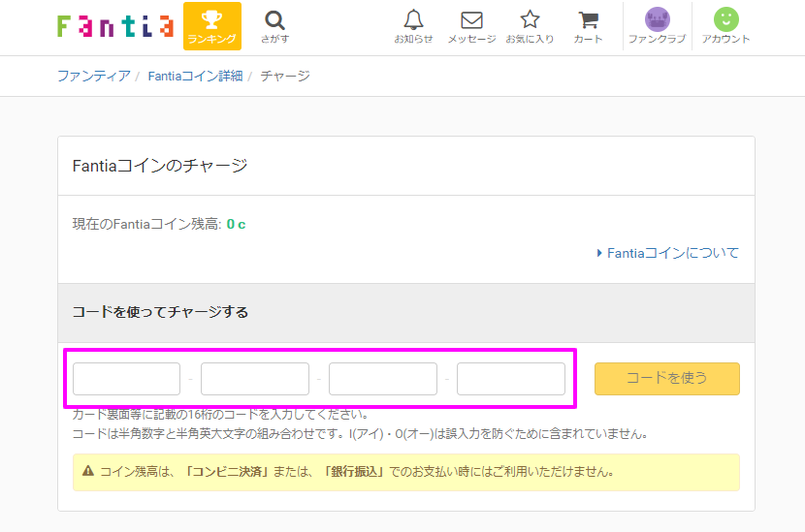Click the チャージ breadcrumb item
The width and height of the screenshot is (805, 532).
[x=285, y=76]
